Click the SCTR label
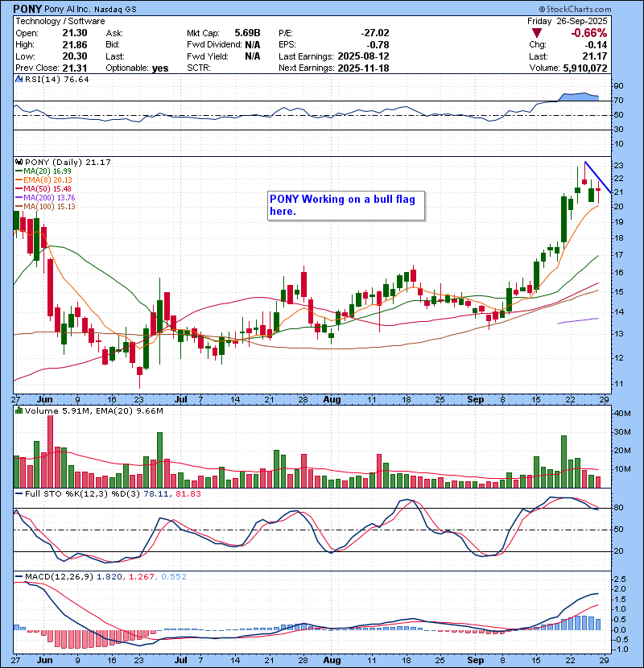 199,68
